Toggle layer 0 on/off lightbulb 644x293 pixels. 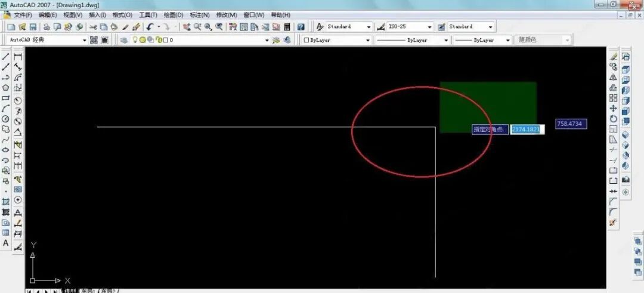point(135,40)
